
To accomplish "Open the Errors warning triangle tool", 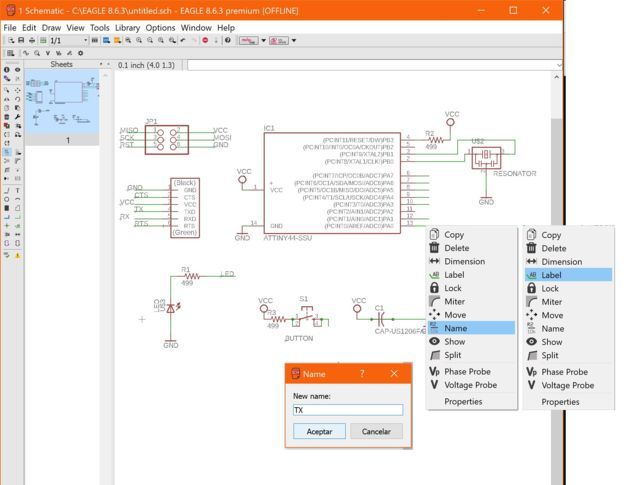I will coord(18,255).
